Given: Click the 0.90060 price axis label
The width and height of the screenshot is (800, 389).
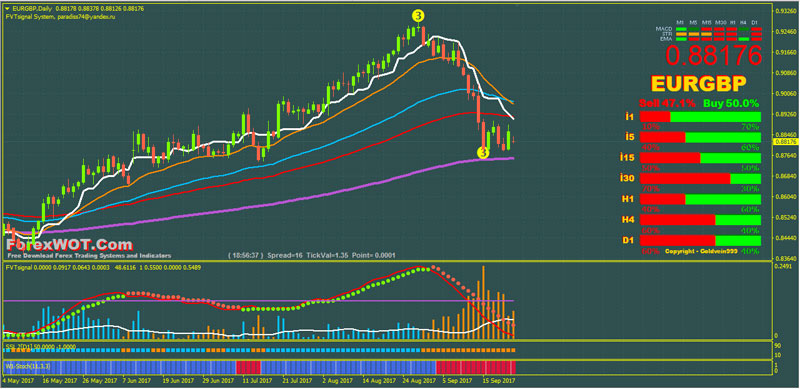Looking at the screenshot, I should [x=786, y=93].
